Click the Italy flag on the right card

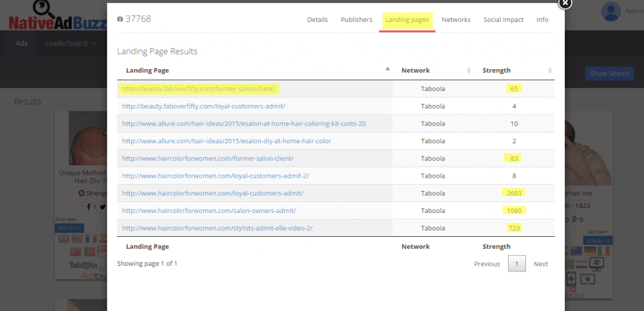point(603,250)
